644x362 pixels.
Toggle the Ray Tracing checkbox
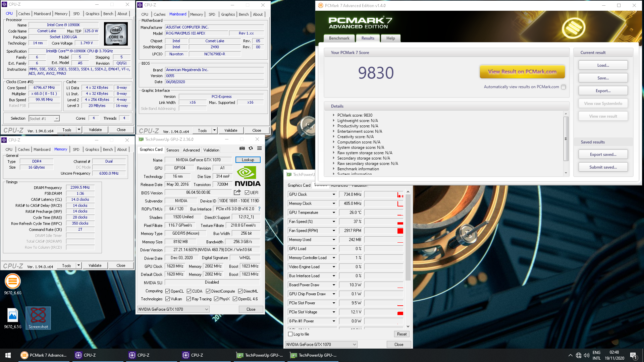point(189,299)
